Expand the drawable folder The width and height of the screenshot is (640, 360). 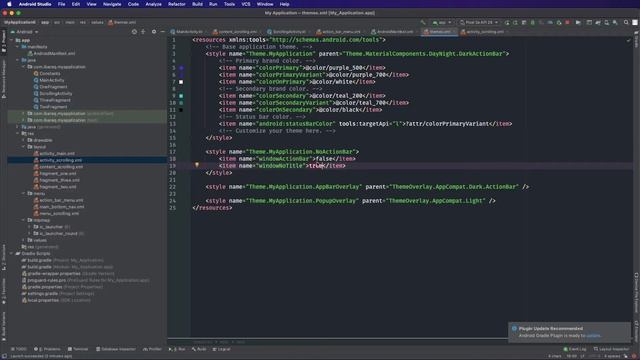(x=24, y=140)
